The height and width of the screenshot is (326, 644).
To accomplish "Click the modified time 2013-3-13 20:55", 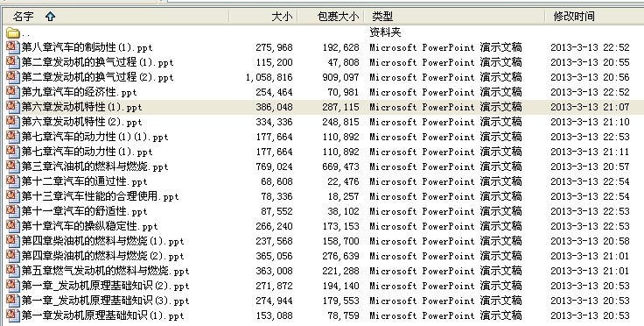I will (590, 62).
